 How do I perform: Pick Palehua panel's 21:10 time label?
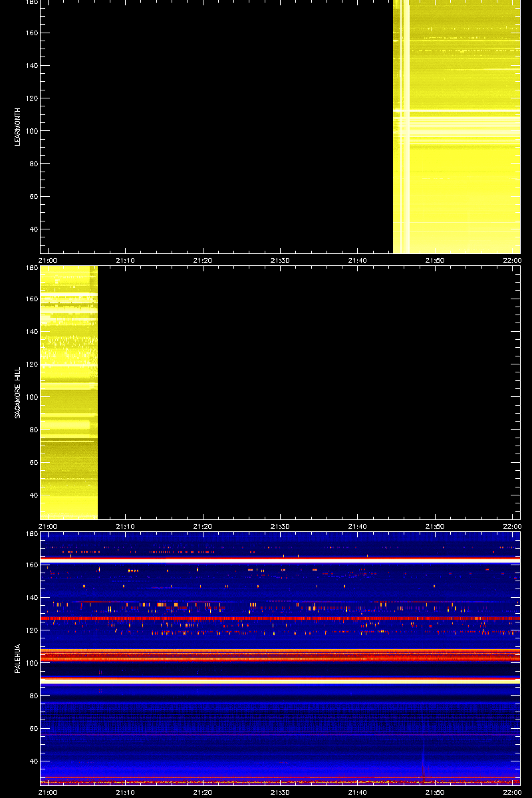click(126, 792)
